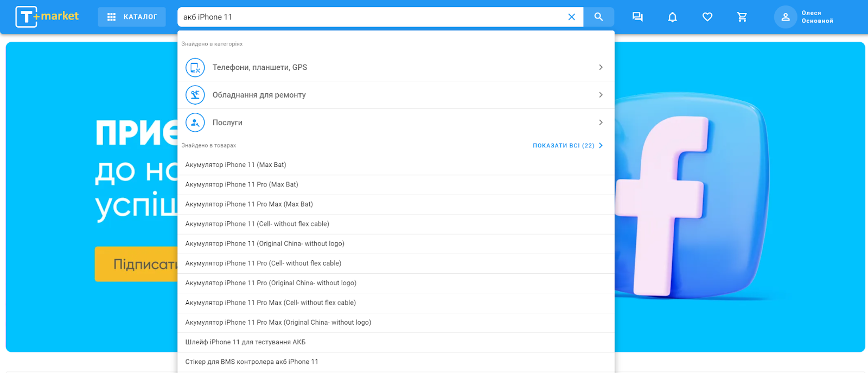Image resolution: width=868 pixels, height=373 pixels.
Task: Open notifications bell icon
Action: click(672, 17)
